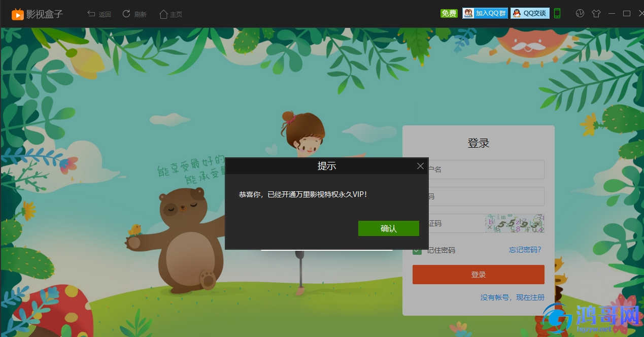The image size is (644, 337).
Task: Click the green mobile phone icon
Action: (557, 14)
